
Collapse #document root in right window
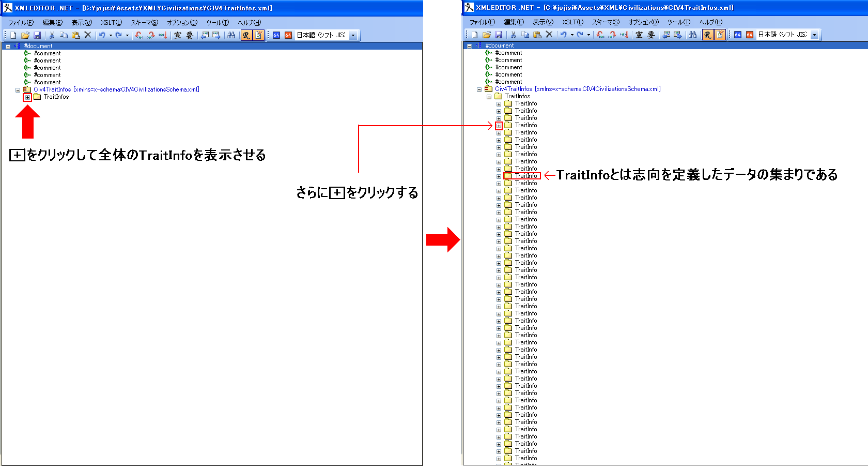pos(470,46)
